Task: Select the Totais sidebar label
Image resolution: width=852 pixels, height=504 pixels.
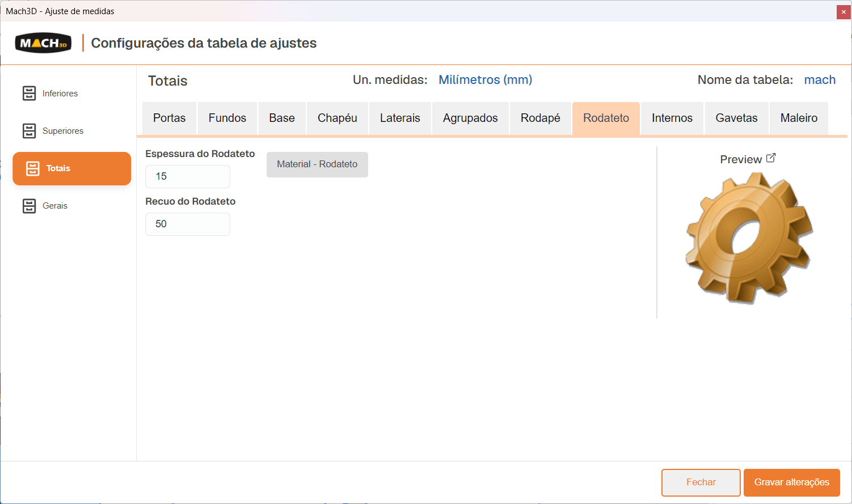Action: click(x=58, y=168)
